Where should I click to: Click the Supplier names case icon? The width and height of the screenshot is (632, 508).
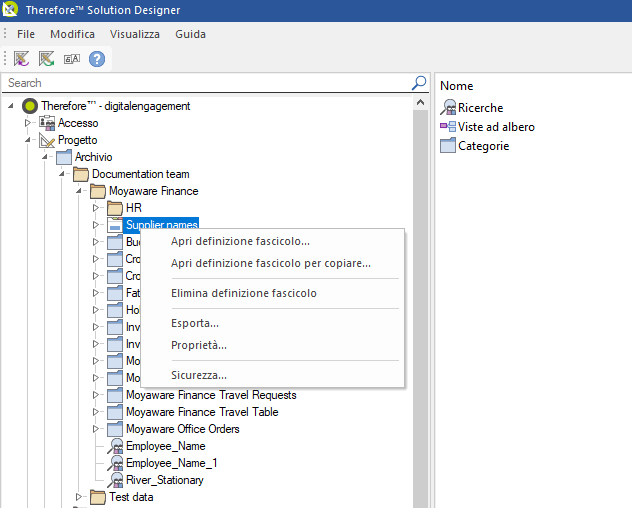pyautogui.click(x=115, y=225)
